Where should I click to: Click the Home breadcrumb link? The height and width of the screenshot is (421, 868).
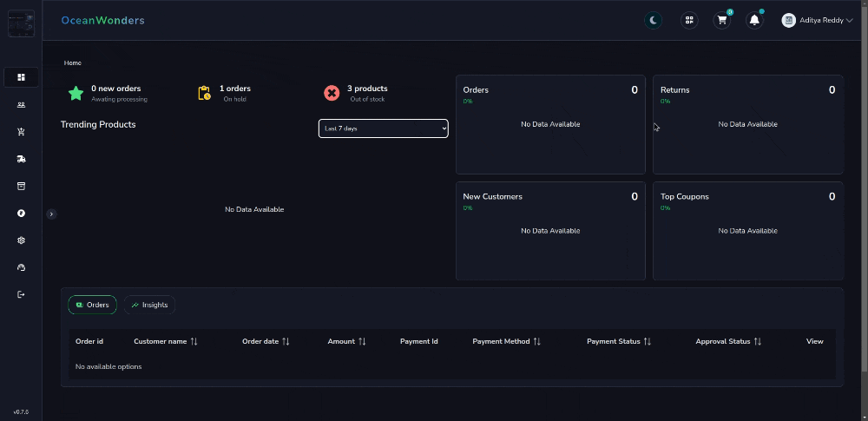click(x=73, y=62)
